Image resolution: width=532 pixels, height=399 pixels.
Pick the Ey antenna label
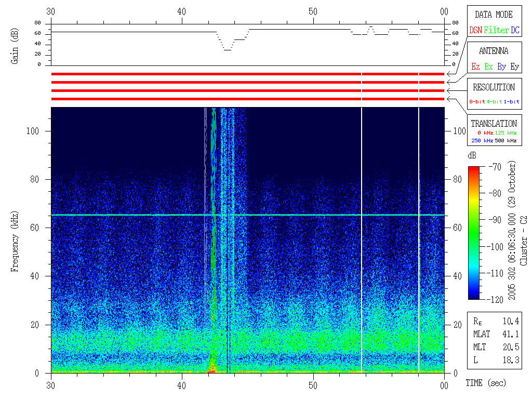coord(514,66)
